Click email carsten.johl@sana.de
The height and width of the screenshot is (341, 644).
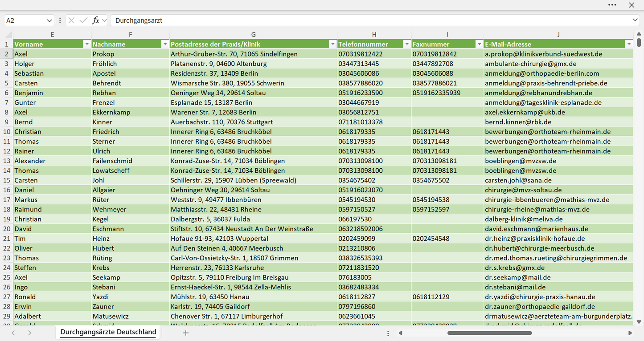point(558,180)
